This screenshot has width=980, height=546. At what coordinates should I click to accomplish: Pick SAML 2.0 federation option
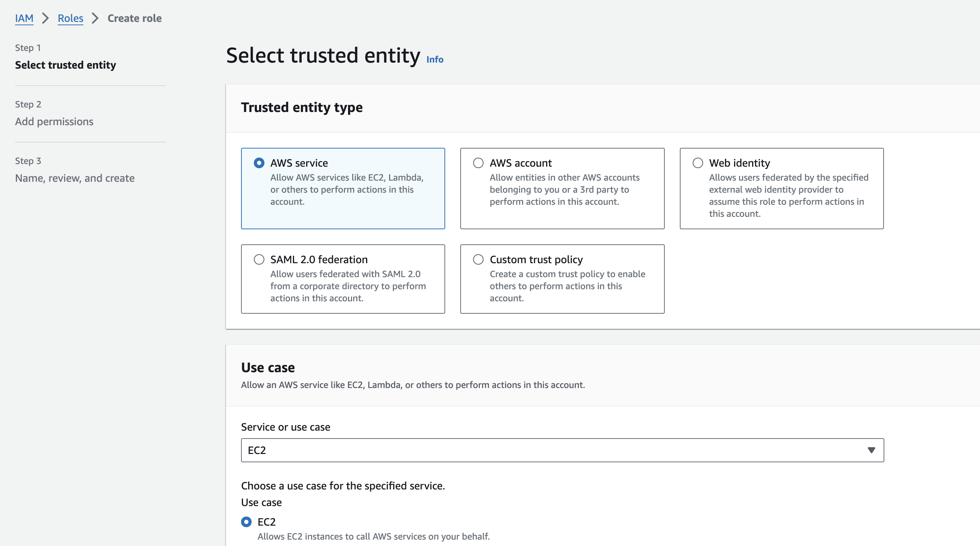pyautogui.click(x=259, y=259)
